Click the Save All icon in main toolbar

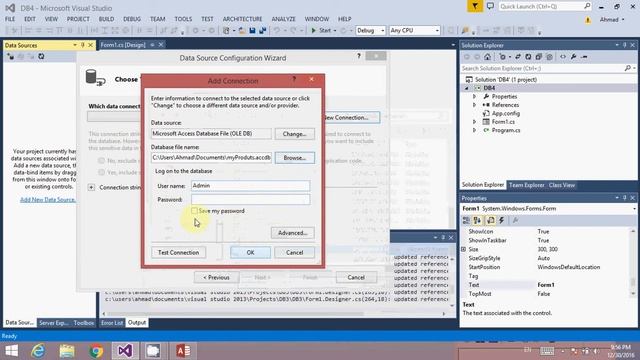tap(262, 31)
